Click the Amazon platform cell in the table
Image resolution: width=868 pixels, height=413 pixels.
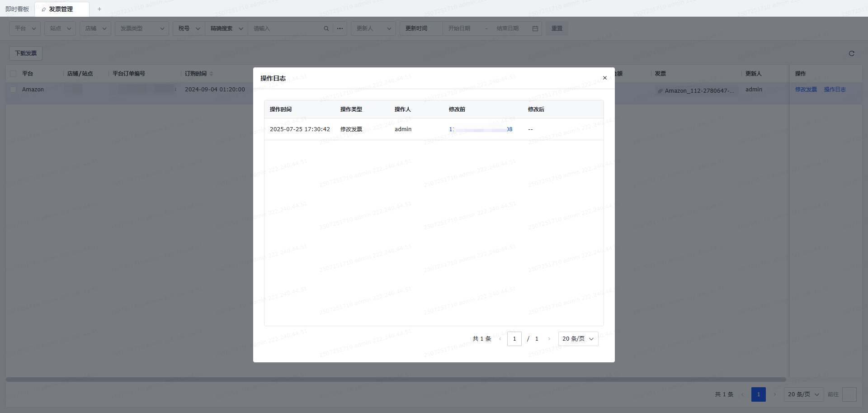click(x=33, y=90)
